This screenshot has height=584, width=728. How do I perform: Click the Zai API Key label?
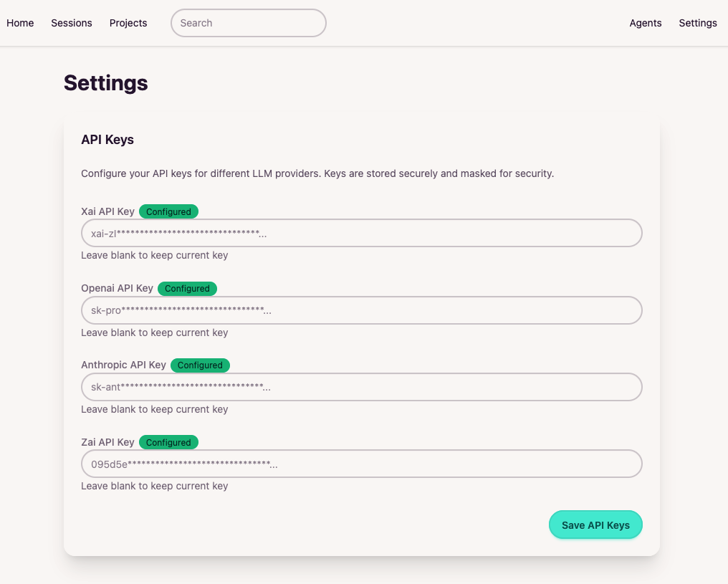[x=107, y=442]
